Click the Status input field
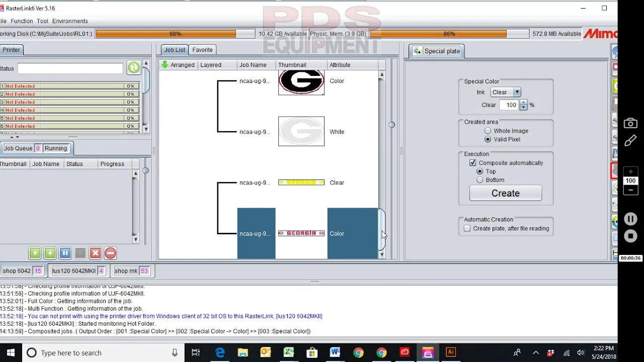The height and width of the screenshot is (362, 644). coord(70,68)
